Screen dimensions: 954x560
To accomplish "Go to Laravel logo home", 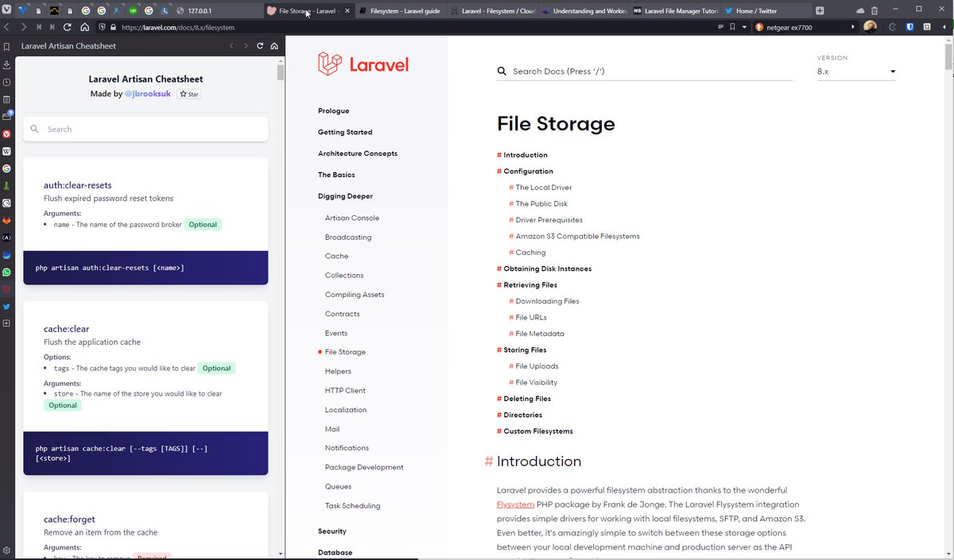I will [363, 64].
